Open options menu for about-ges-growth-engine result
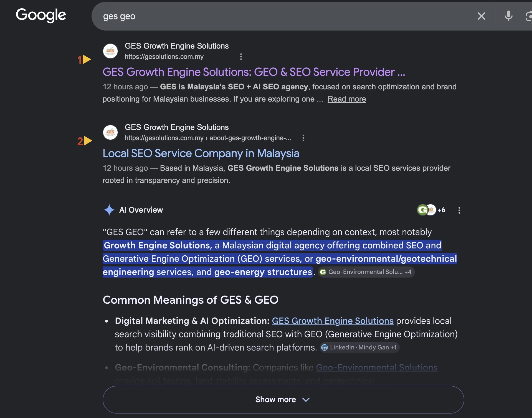 (x=303, y=138)
